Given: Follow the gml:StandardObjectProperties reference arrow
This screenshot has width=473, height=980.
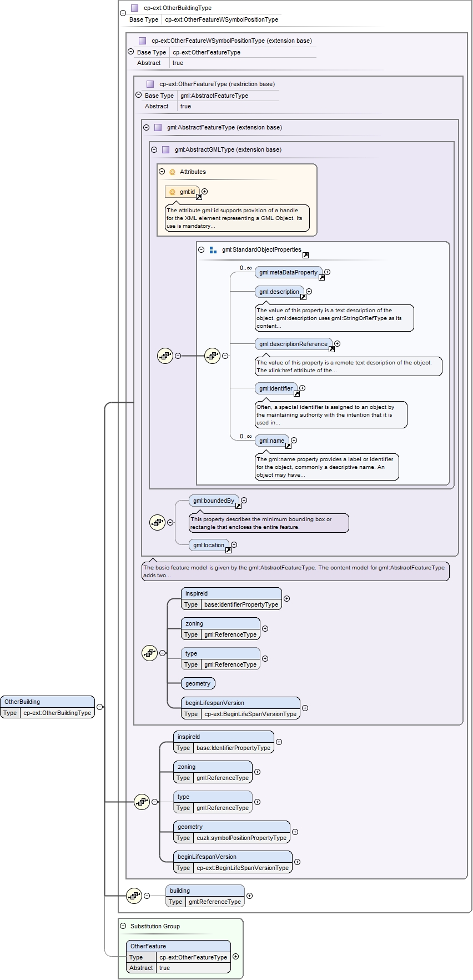Looking at the screenshot, I should point(305,255).
